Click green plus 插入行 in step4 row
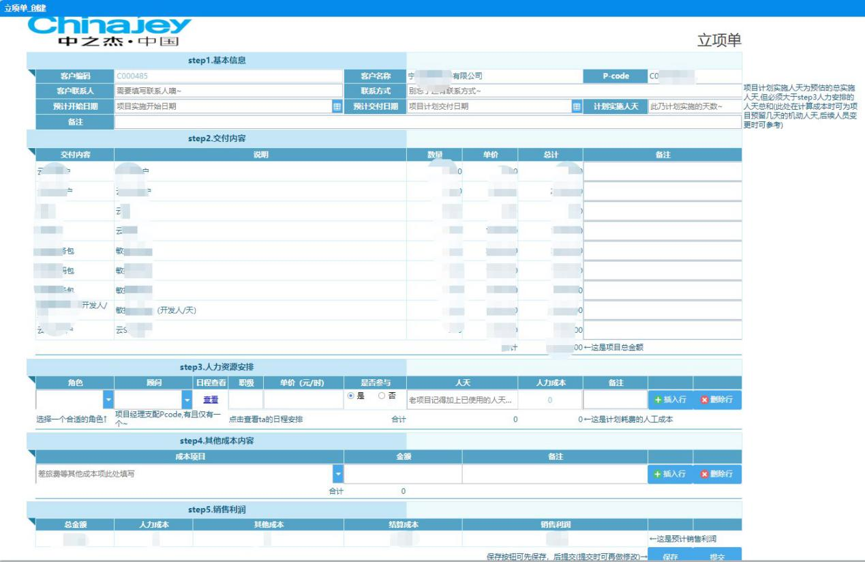This screenshot has width=865, height=562. (x=670, y=474)
